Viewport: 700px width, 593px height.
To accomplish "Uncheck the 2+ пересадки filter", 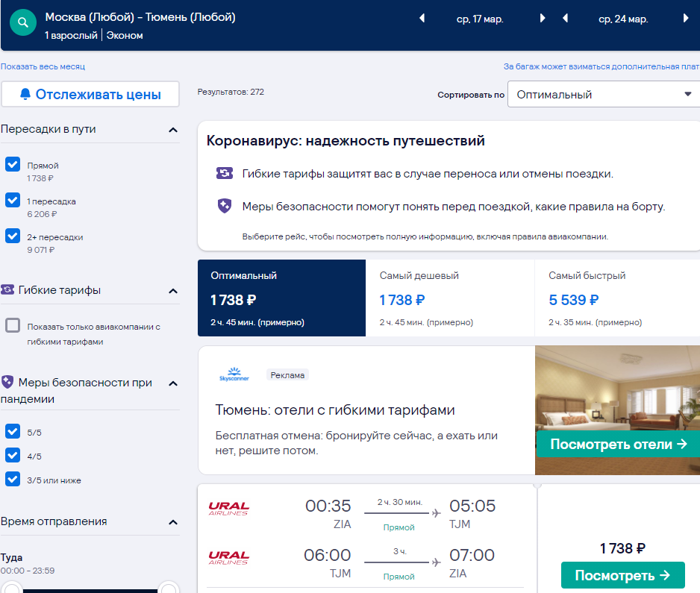I will [x=13, y=236].
